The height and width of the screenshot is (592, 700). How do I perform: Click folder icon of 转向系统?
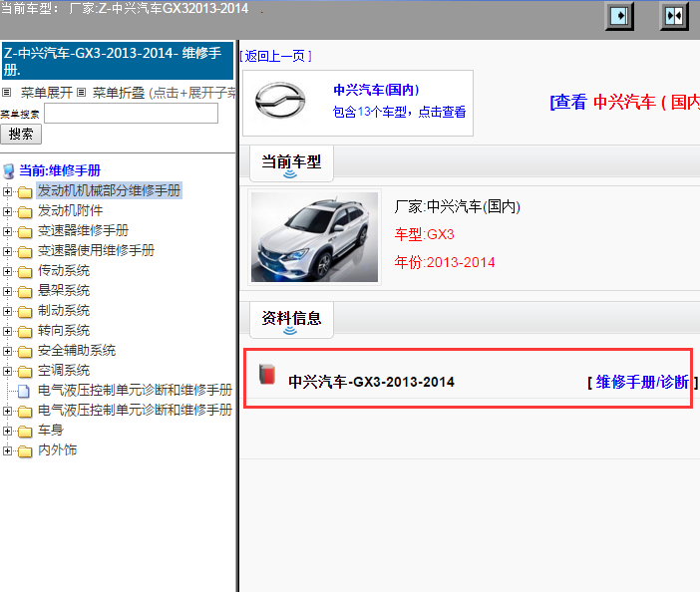25,332
